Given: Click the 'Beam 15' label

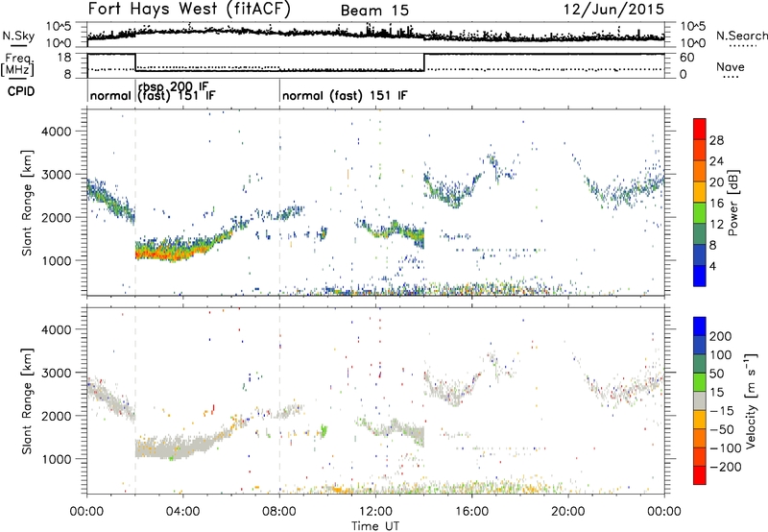Looking at the screenshot, I should (x=374, y=11).
